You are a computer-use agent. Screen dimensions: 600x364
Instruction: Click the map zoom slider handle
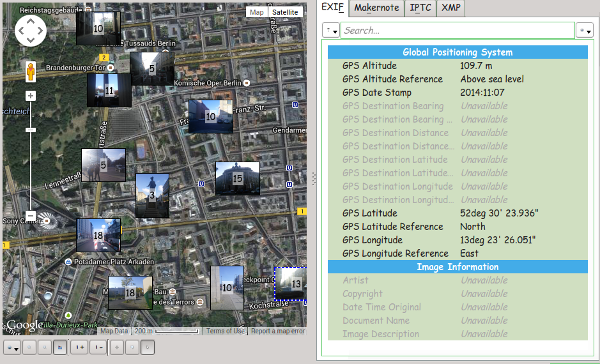point(30,130)
